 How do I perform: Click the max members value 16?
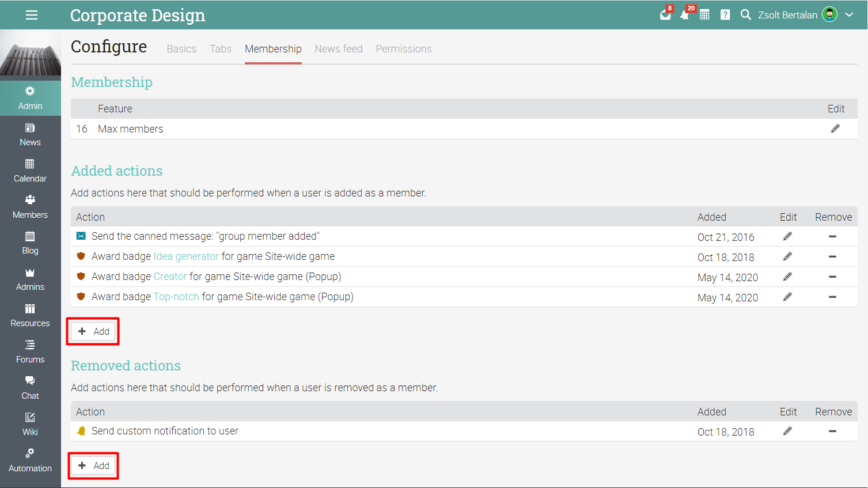82,129
